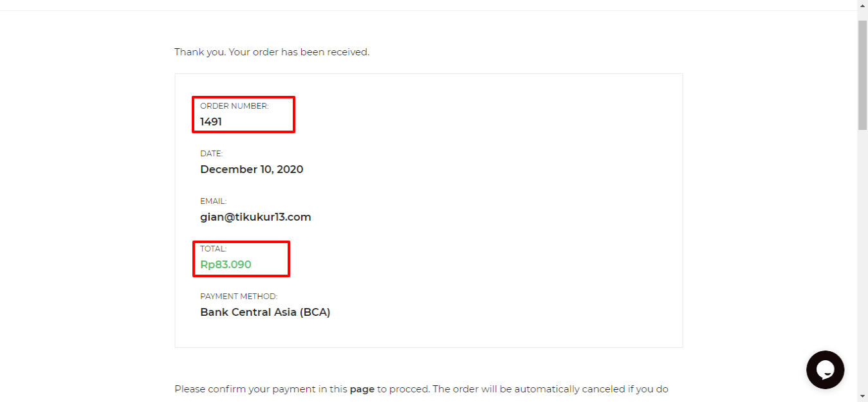Follow the bold "page" payment confirmation link

pos(362,389)
